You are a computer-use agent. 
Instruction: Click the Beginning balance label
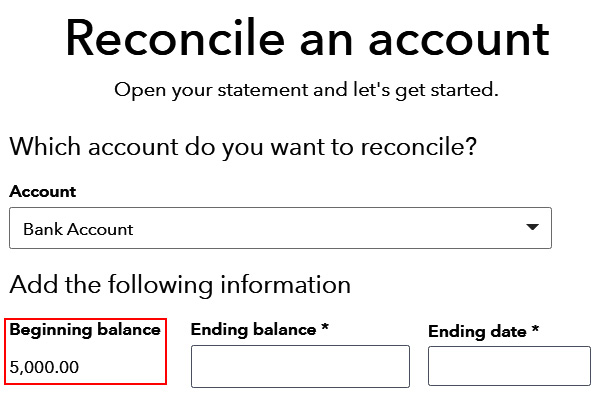[85, 330]
